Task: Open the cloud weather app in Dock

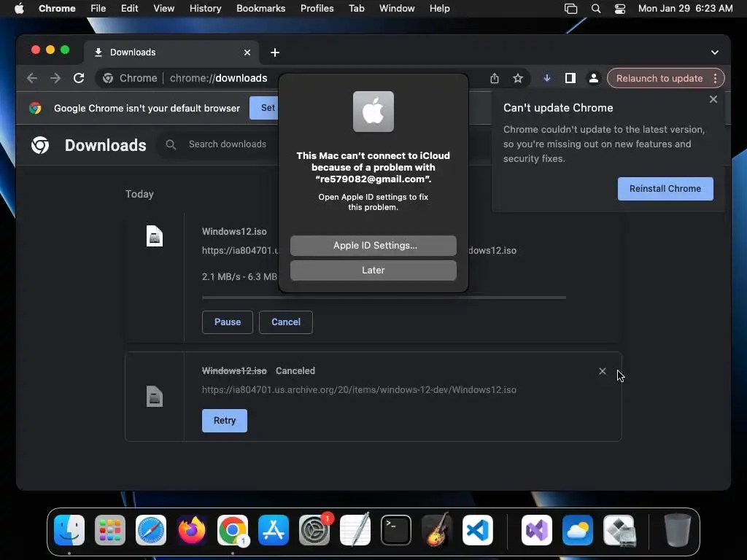Action: 578,530
